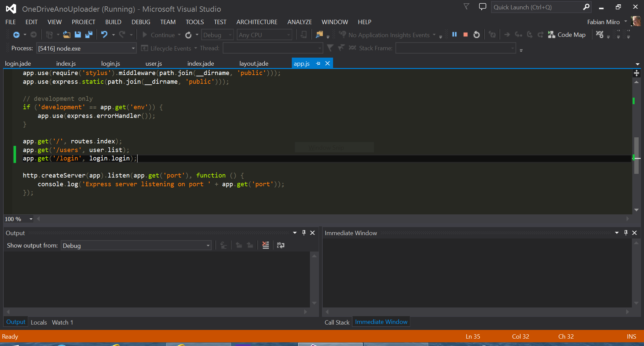Open the VIEW menu
The image size is (644, 346).
coord(54,22)
